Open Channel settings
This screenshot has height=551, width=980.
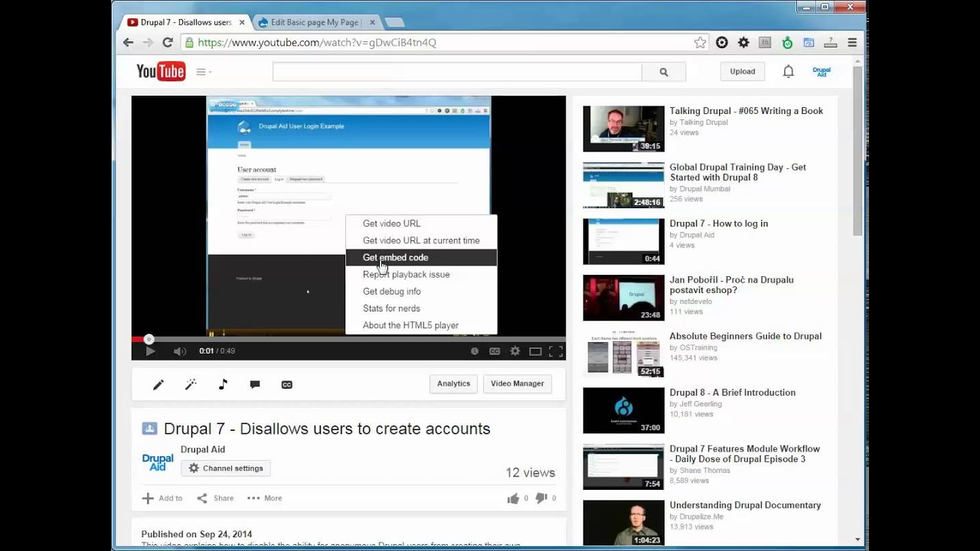coord(225,468)
